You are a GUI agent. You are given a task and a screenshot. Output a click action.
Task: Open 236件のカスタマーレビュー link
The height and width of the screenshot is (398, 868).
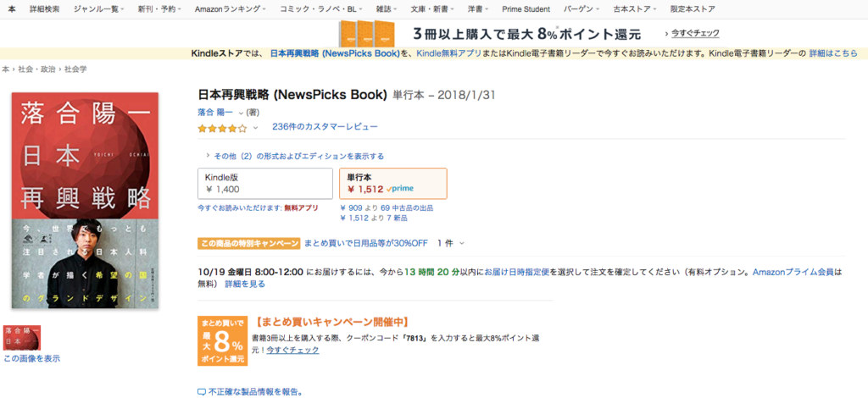coord(325,126)
